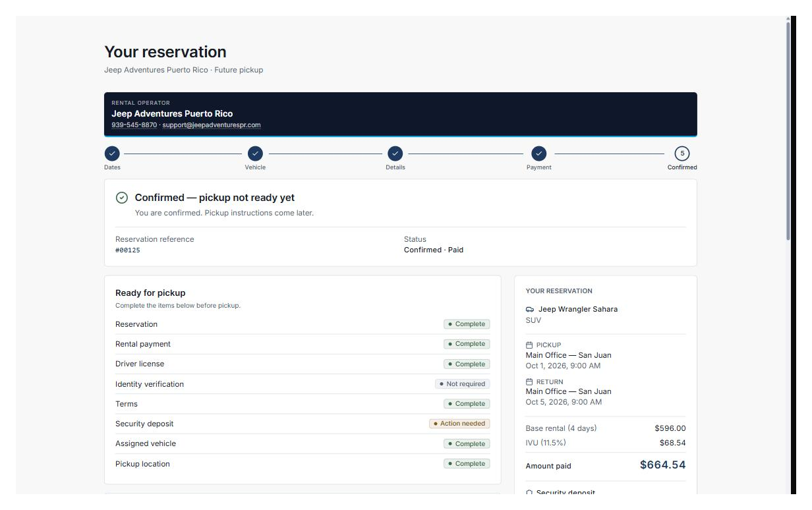The height and width of the screenshot is (510, 812).
Task: Click the Complete badge in Rental payment row
Action: pyautogui.click(x=467, y=344)
